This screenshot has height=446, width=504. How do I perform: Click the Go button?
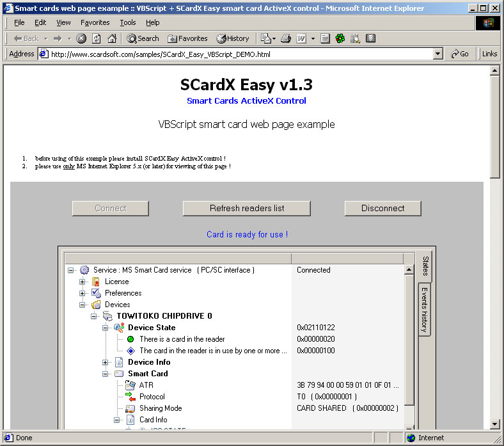point(460,54)
